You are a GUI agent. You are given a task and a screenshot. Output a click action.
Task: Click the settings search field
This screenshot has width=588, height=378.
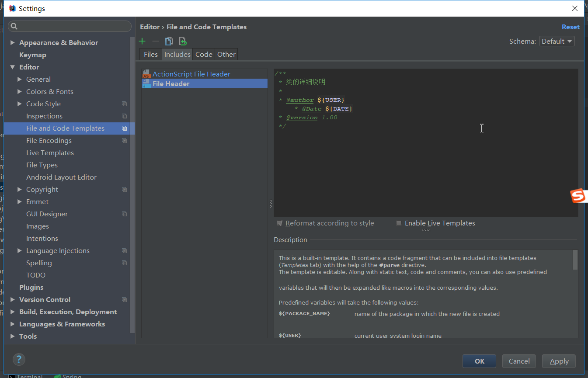70,26
